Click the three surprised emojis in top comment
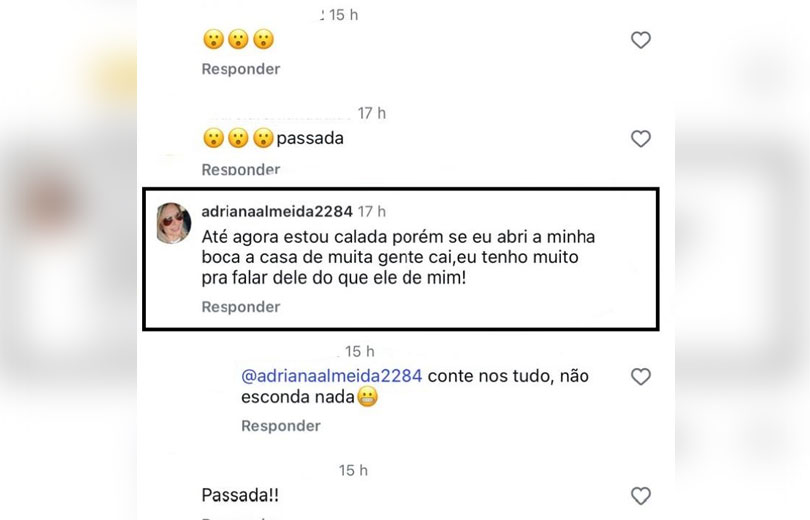 237,40
